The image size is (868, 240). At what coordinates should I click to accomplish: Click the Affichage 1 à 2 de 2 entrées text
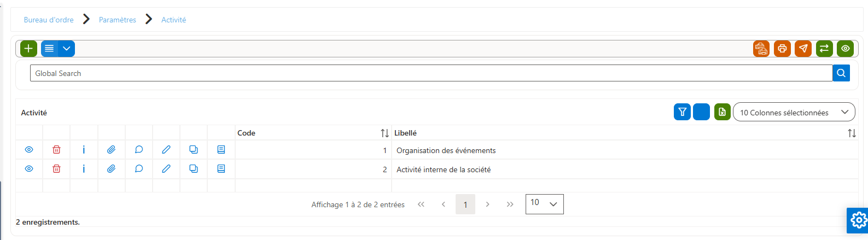click(x=358, y=204)
